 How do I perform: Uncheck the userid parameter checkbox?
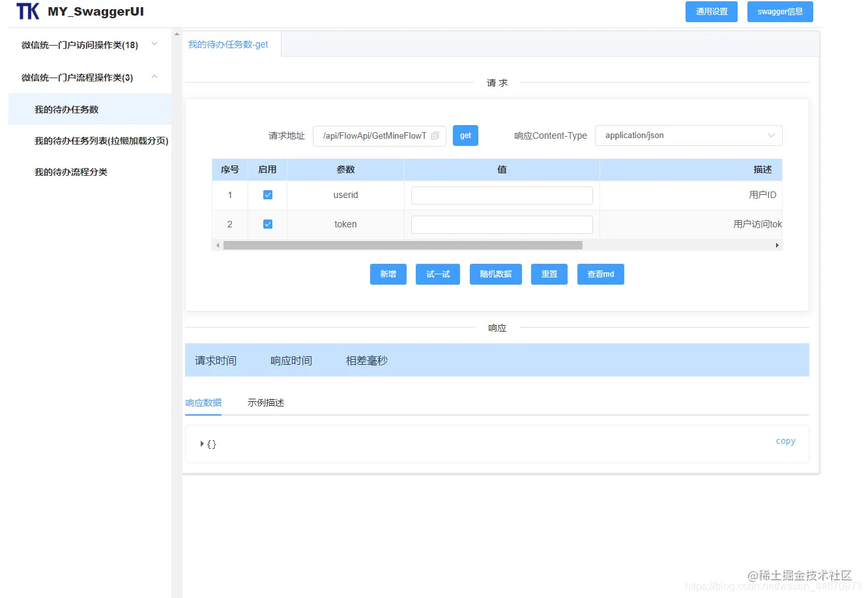268,195
